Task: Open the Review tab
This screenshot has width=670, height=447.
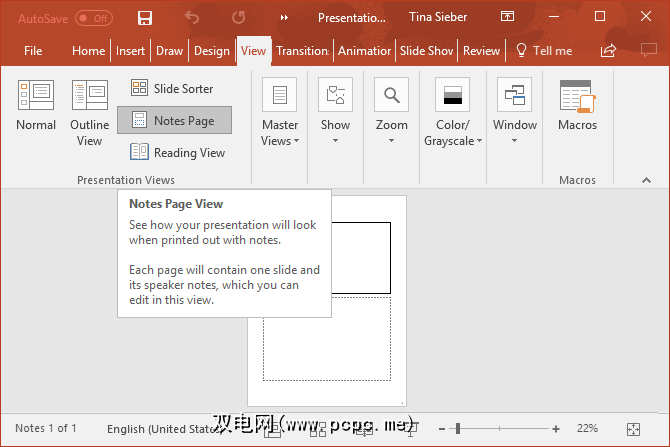Action: 482,51
